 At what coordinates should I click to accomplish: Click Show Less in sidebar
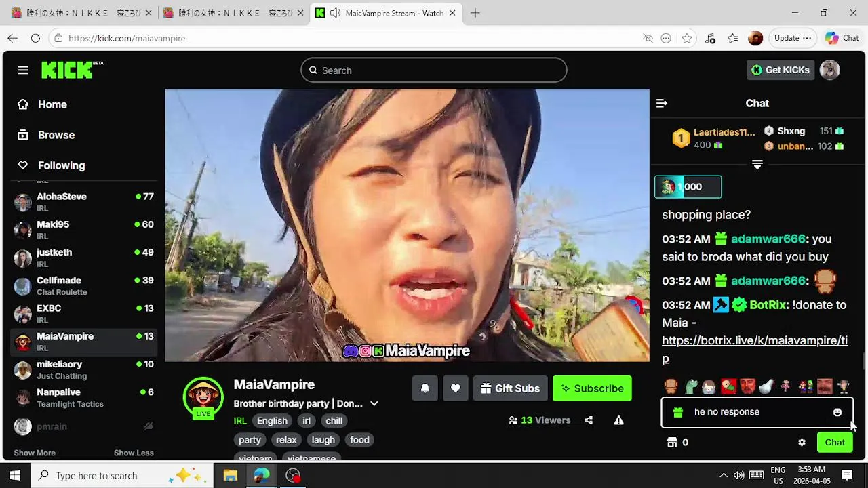(134, 453)
